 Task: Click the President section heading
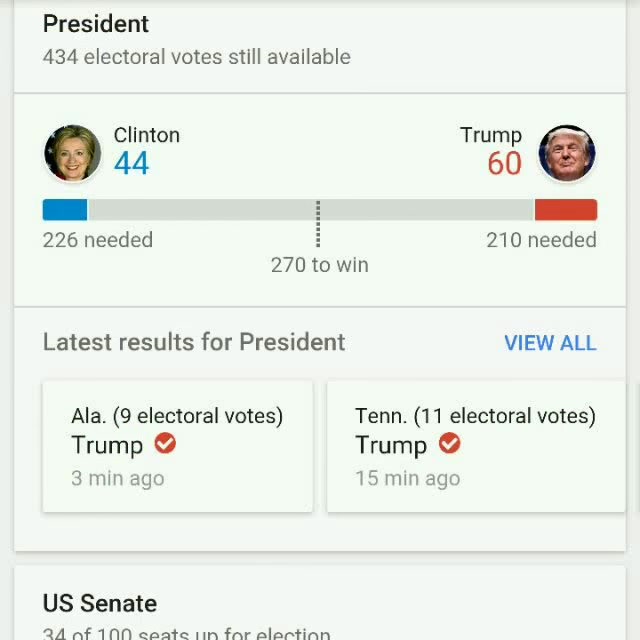tap(96, 24)
